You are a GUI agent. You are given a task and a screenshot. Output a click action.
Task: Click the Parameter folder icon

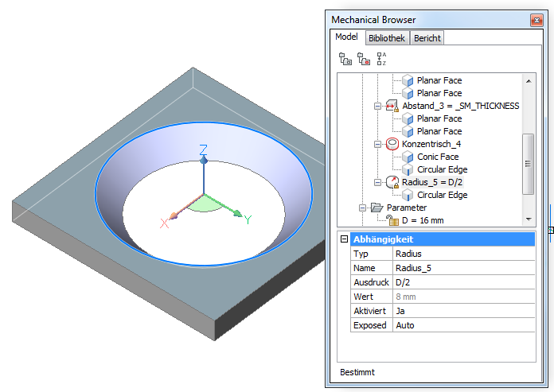coord(376,208)
